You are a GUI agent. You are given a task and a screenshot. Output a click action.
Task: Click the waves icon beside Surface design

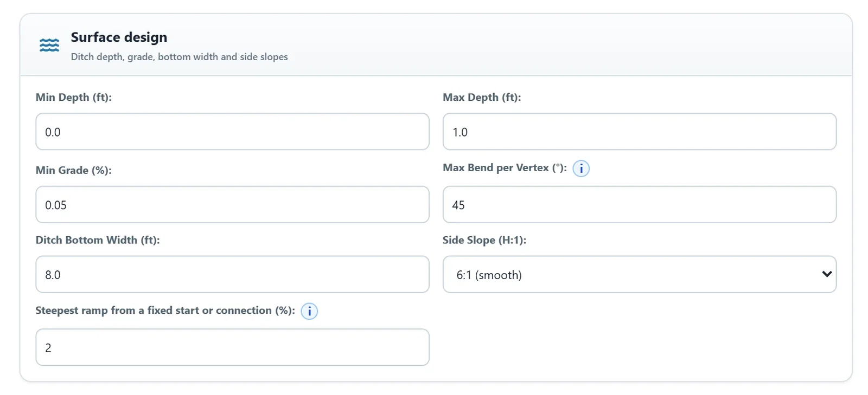(x=49, y=45)
